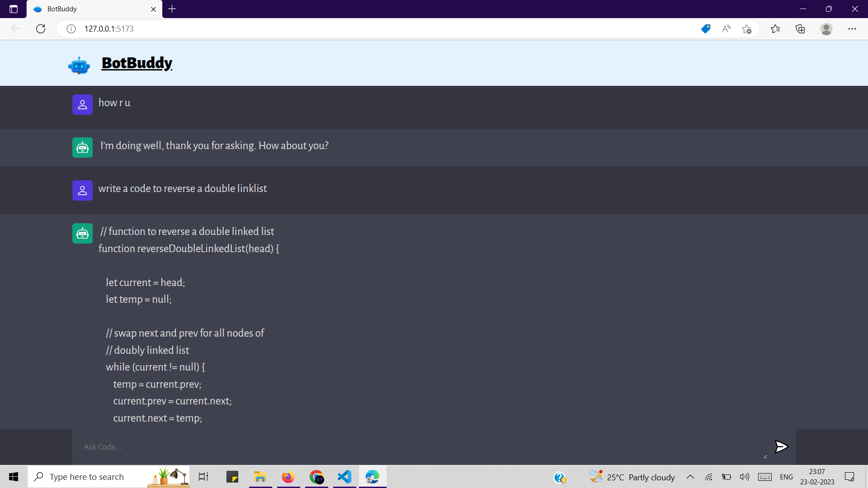868x488 pixels.
Task: Activate Read aloud icon in address bar
Action: [x=726, y=29]
